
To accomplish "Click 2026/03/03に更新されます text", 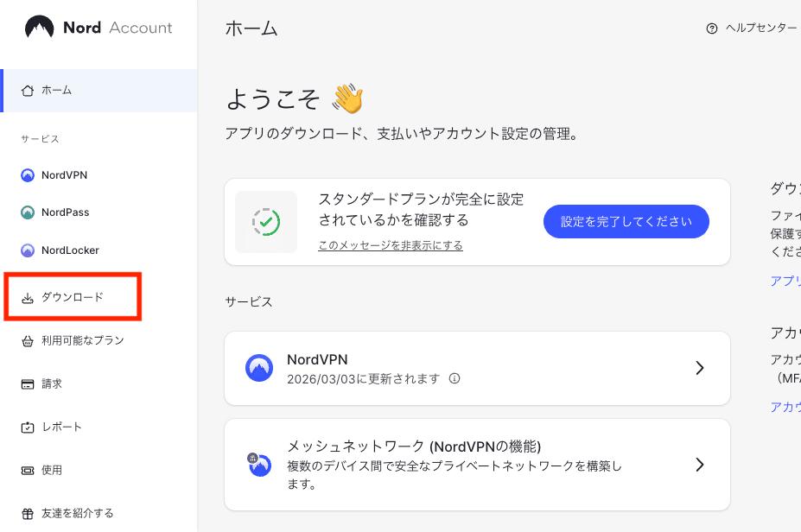I will point(364,379).
